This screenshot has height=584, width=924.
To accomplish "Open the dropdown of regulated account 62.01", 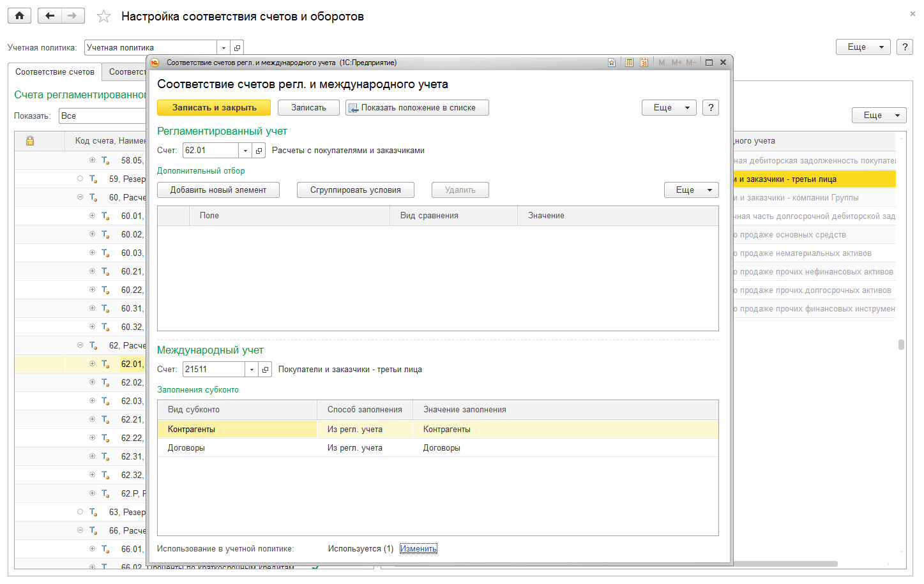I will click(x=245, y=151).
